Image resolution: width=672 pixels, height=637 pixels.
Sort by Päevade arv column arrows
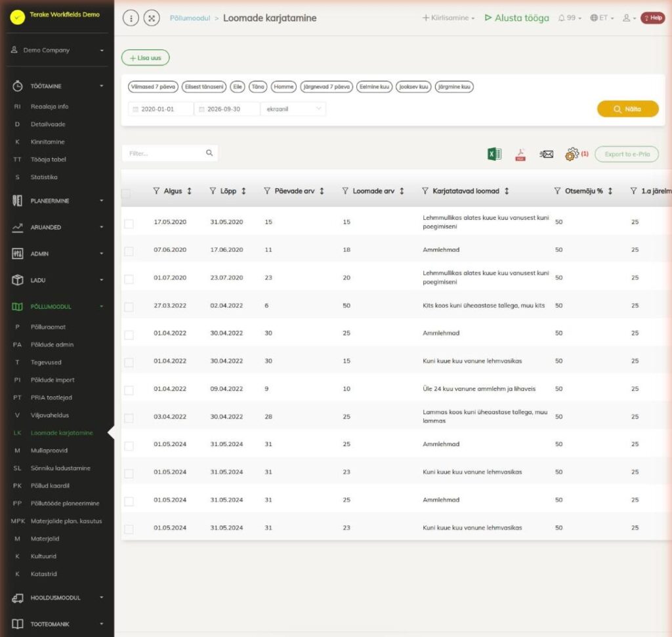coord(322,191)
